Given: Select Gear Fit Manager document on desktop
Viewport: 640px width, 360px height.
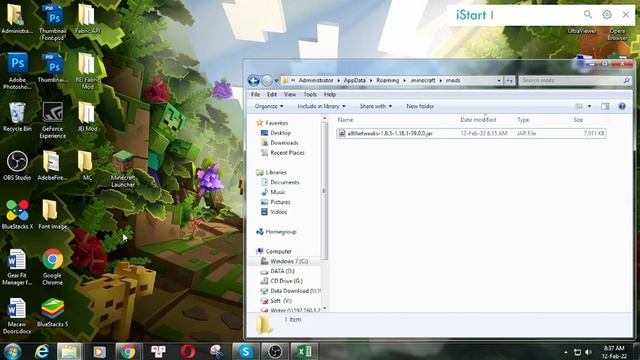Looking at the screenshot, I should (x=17, y=267).
